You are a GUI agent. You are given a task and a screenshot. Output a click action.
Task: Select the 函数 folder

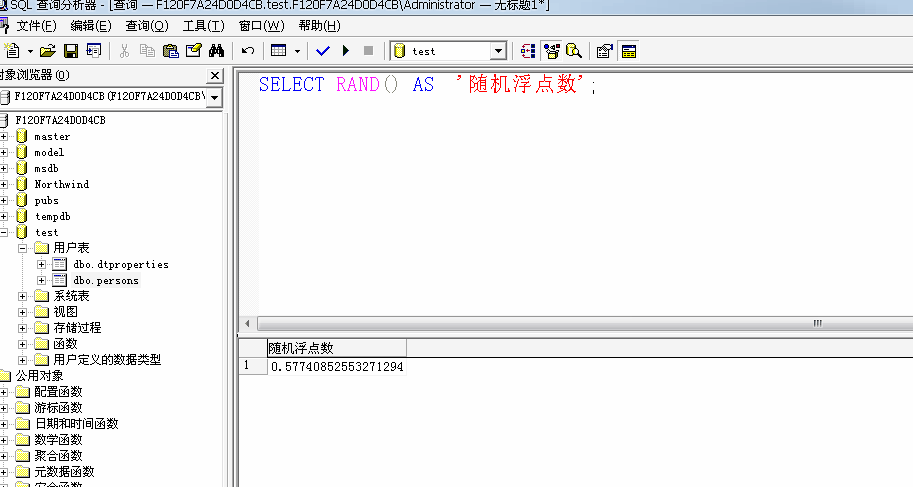pyautogui.click(x=65, y=344)
